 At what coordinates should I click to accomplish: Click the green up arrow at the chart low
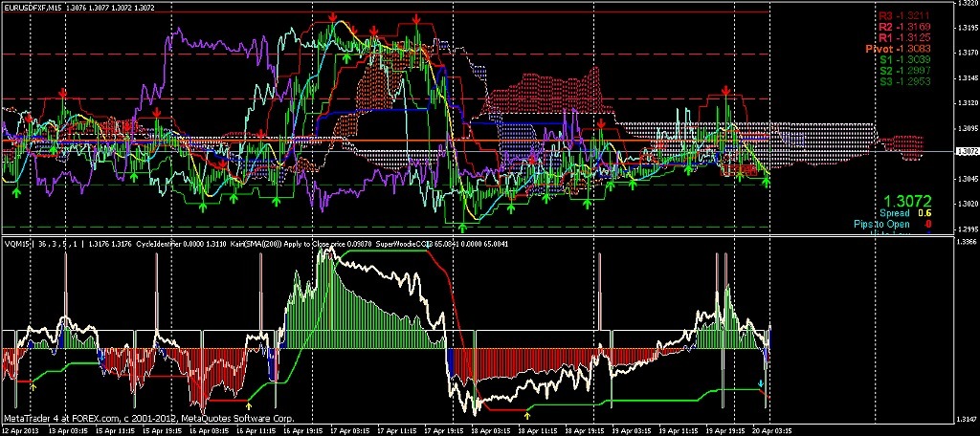point(462,228)
